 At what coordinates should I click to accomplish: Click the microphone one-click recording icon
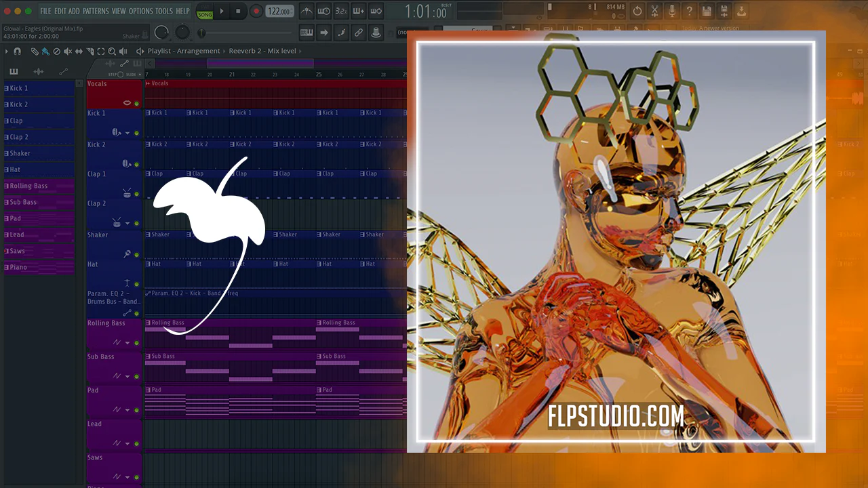point(672,11)
